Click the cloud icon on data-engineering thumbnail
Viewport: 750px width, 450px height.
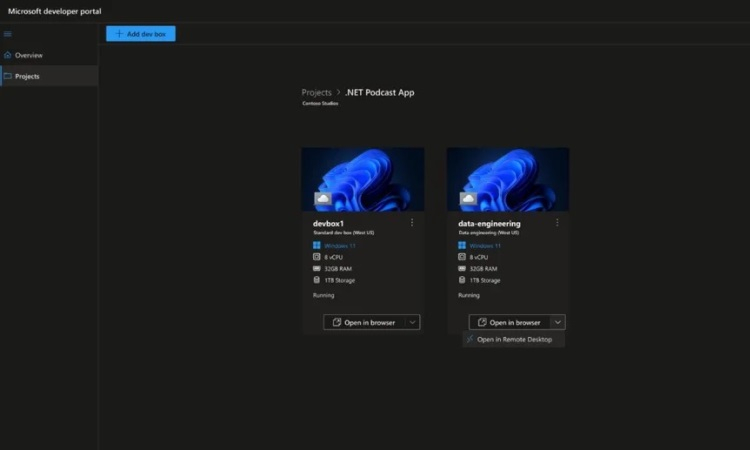point(468,199)
